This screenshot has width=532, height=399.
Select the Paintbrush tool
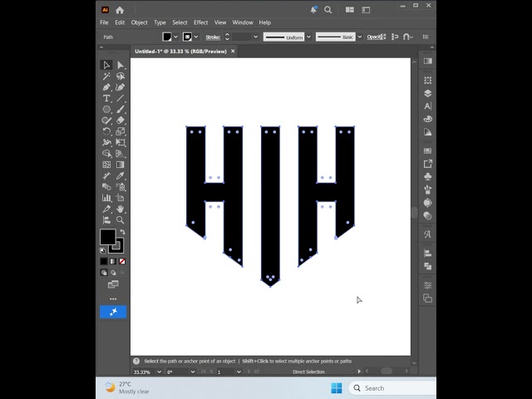[x=120, y=109]
